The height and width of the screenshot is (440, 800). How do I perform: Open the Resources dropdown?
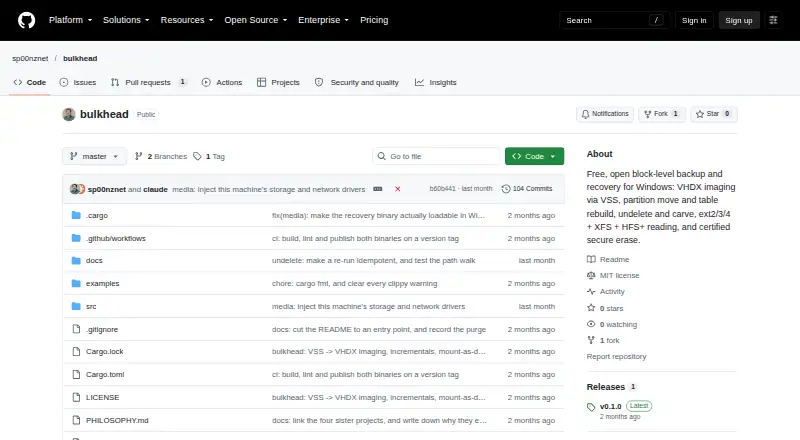coord(187,20)
